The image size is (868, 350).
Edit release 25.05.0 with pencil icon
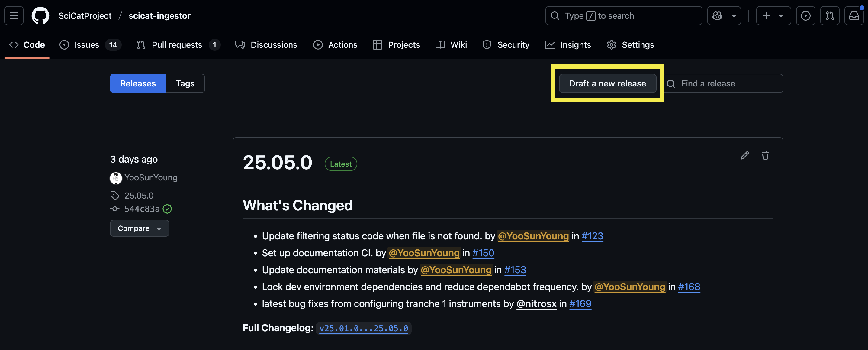tap(745, 155)
